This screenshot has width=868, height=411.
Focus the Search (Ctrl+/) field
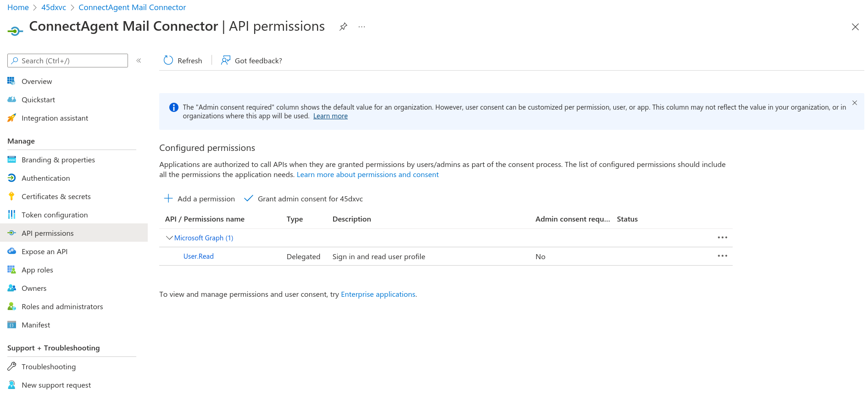(x=67, y=61)
